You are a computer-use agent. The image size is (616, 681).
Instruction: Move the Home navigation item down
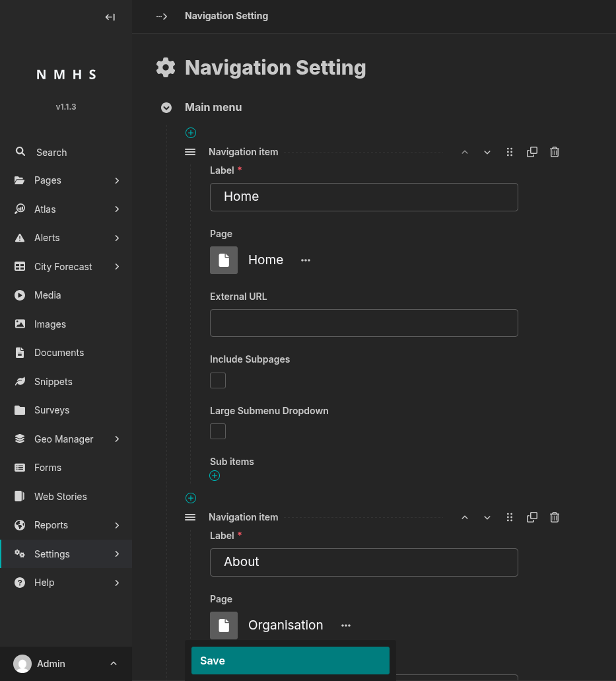click(487, 152)
